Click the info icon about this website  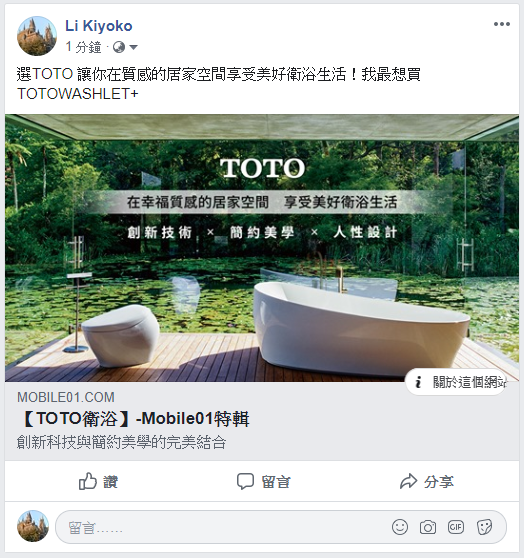(419, 382)
